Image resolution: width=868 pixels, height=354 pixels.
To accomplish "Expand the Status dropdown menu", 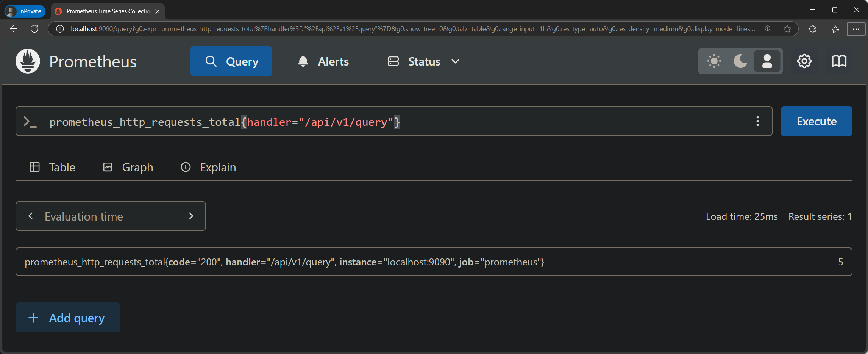I will pos(424,61).
